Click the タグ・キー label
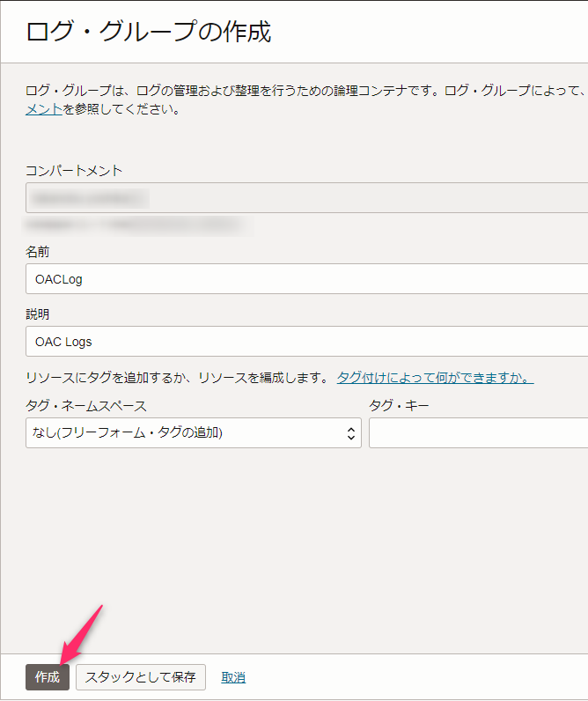 point(399,406)
